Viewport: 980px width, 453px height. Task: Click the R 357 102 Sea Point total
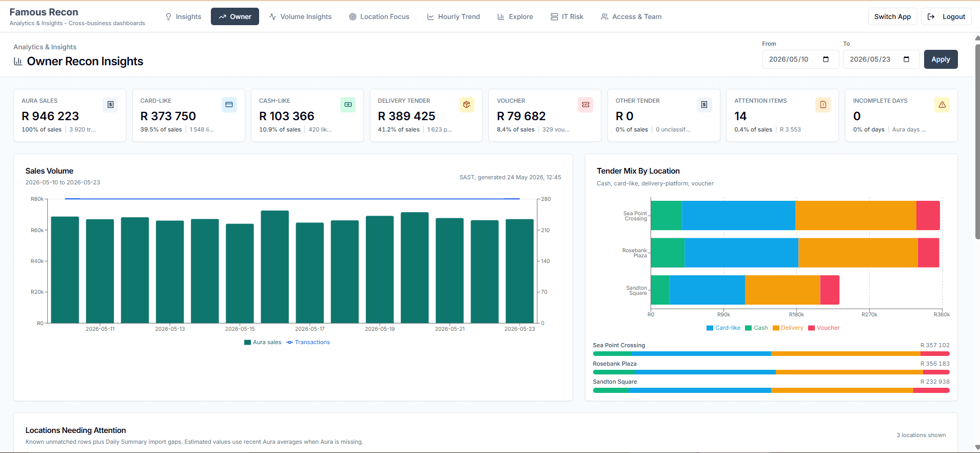pos(935,345)
